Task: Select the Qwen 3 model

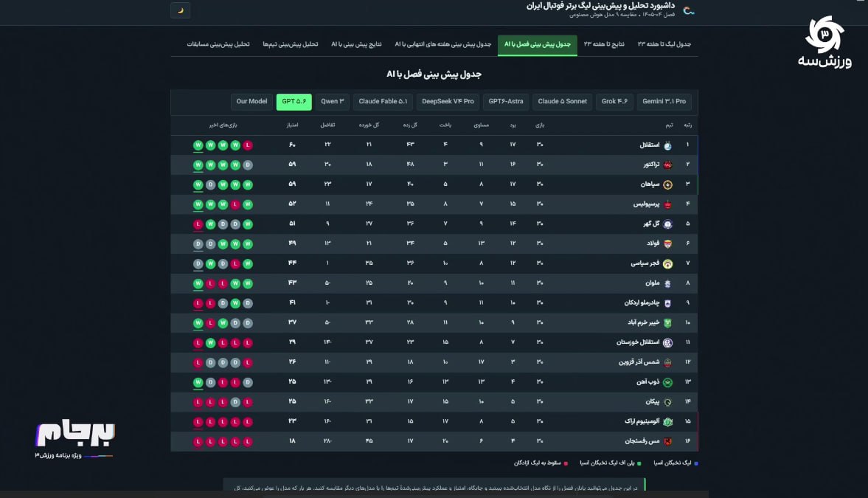Action: click(332, 101)
